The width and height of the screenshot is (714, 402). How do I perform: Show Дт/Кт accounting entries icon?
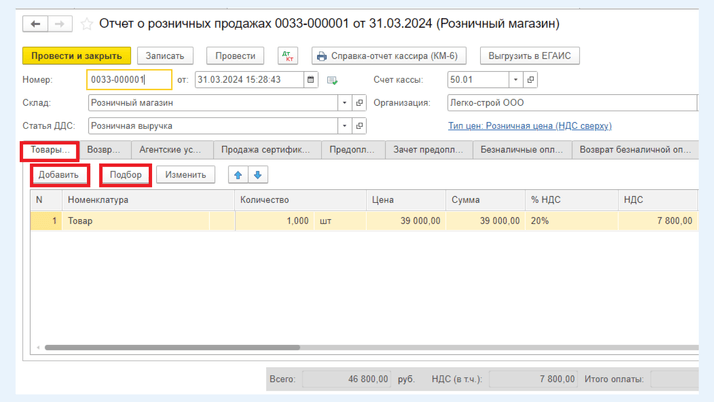pyautogui.click(x=288, y=56)
